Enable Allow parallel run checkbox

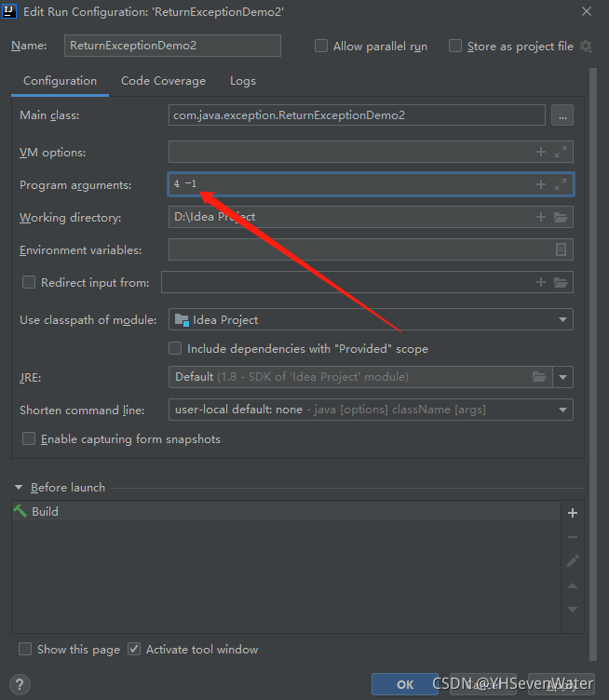point(321,46)
